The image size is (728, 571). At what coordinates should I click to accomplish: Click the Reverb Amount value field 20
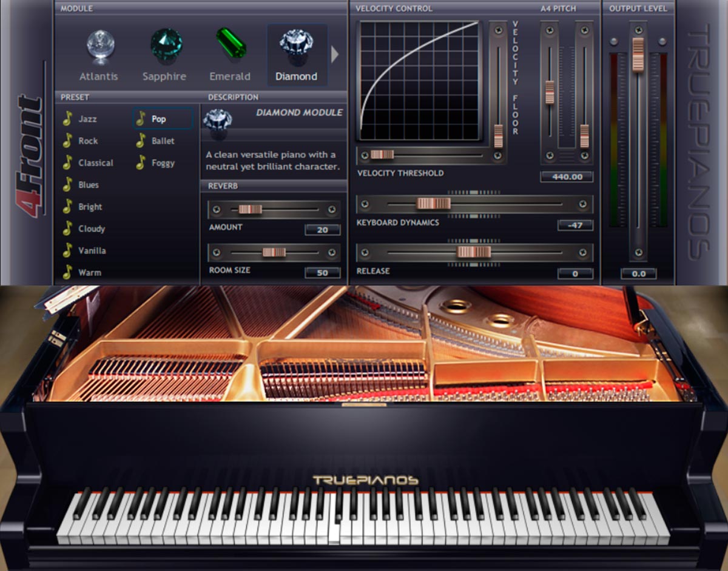tap(322, 230)
